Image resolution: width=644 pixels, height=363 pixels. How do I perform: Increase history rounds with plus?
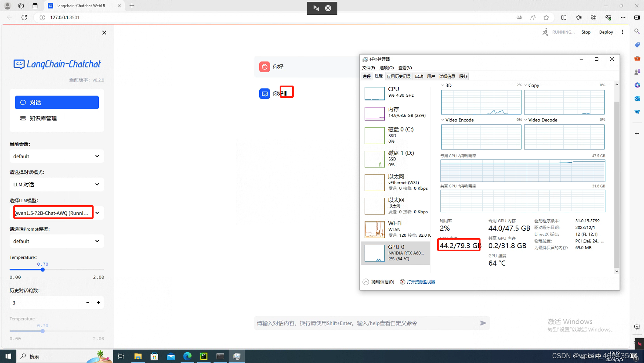(98, 303)
